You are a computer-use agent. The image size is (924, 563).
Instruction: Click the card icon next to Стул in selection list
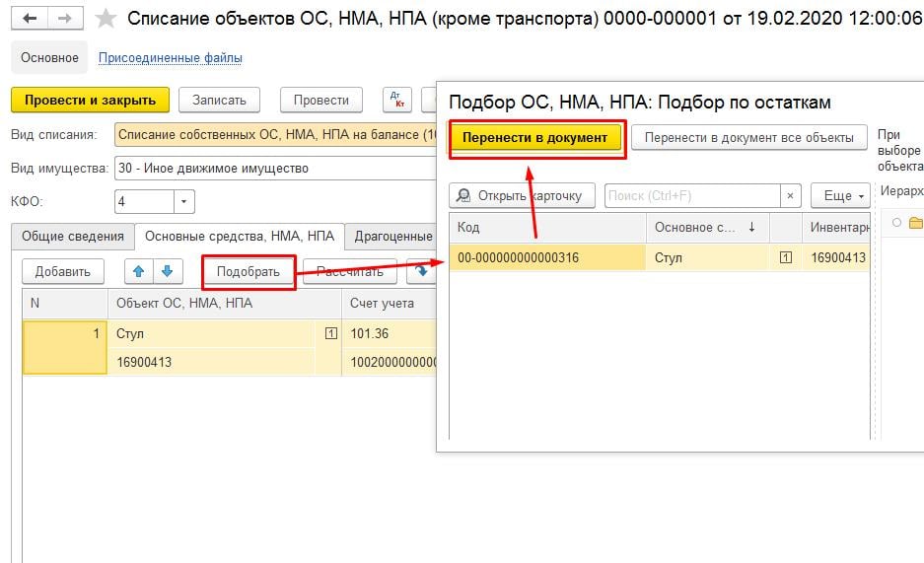[786, 257]
